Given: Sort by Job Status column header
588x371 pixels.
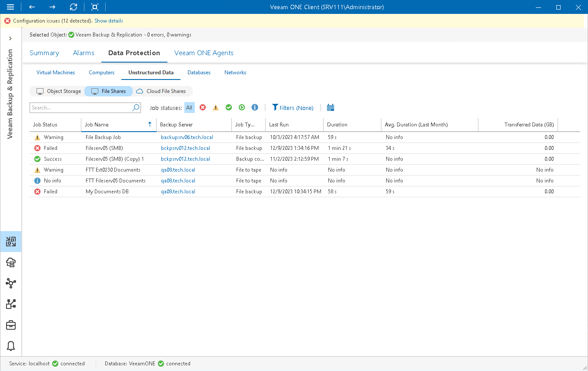Looking at the screenshot, I should [x=55, y=125].
